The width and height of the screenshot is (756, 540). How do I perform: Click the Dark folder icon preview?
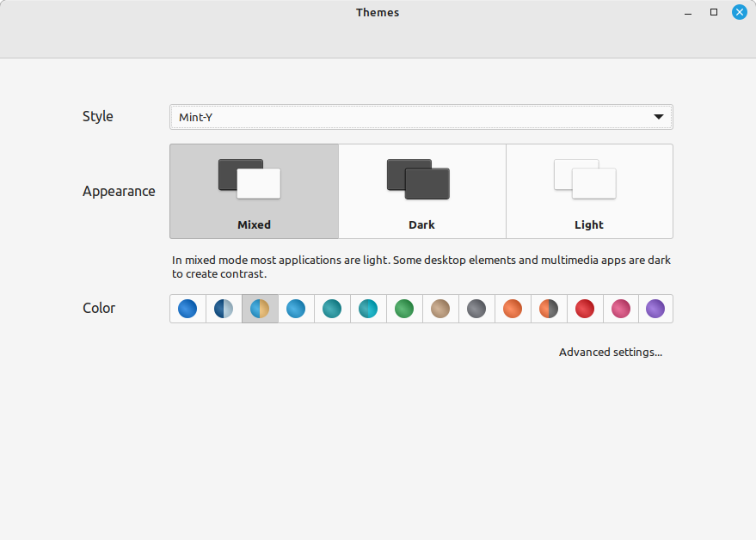(x=421, y=179)
